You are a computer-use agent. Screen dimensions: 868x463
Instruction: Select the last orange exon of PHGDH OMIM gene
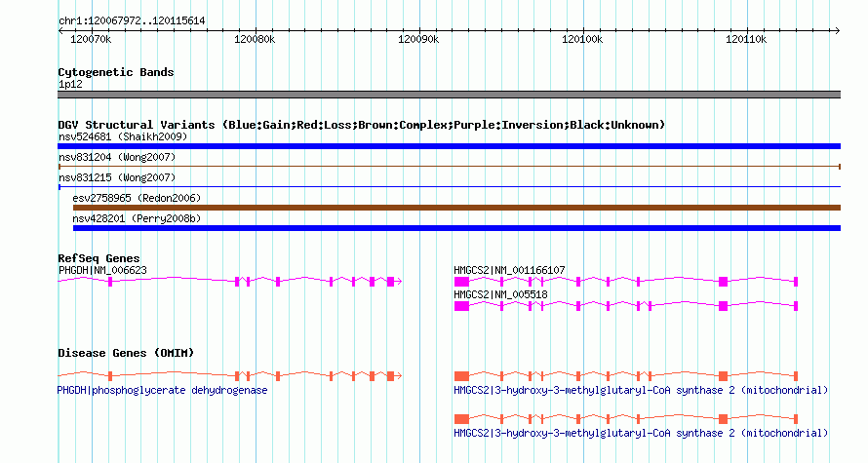(390, 376)
